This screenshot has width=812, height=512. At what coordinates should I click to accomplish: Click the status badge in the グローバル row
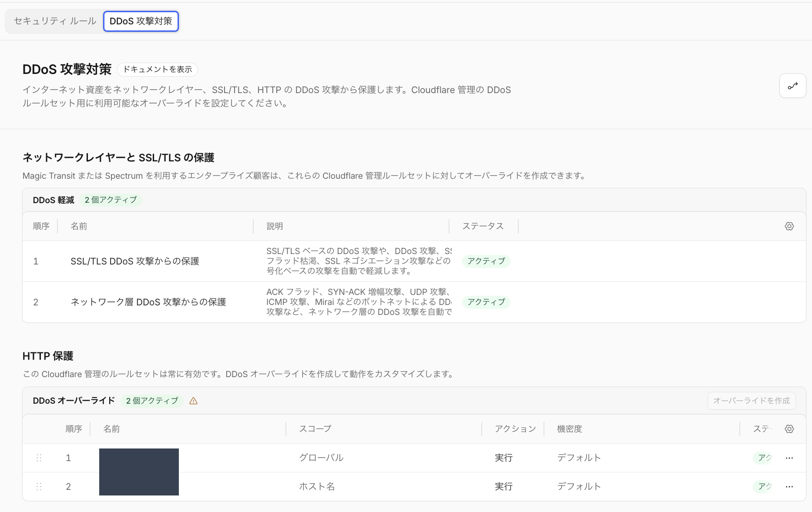[763, 458]
